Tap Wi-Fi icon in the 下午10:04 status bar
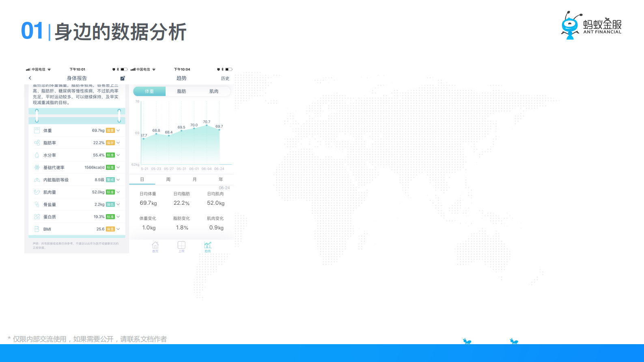 pos(154,69)
